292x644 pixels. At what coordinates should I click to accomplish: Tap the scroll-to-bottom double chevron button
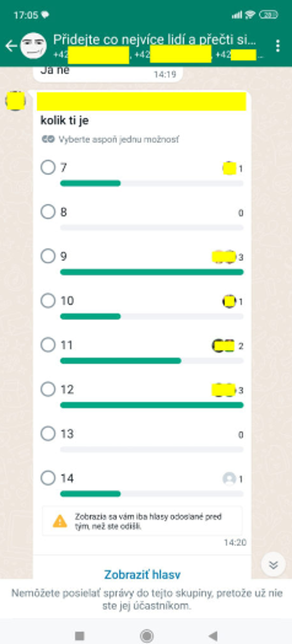click(273, 564)
